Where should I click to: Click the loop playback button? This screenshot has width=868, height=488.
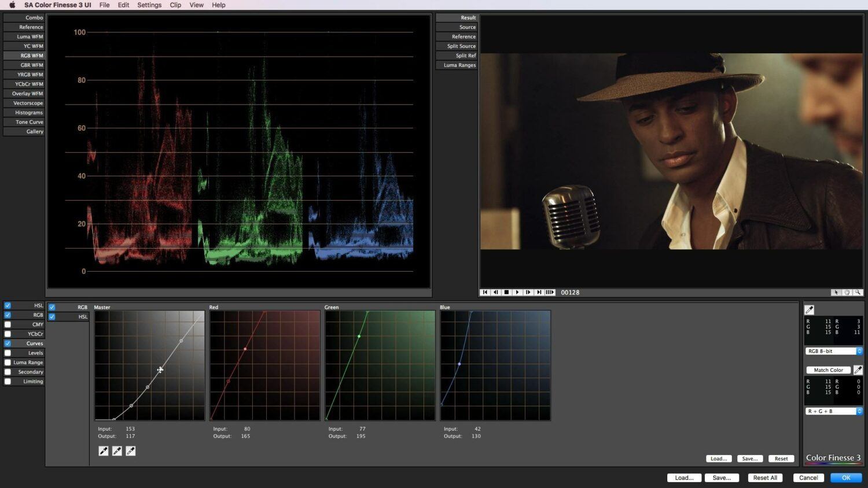point(550,292)
